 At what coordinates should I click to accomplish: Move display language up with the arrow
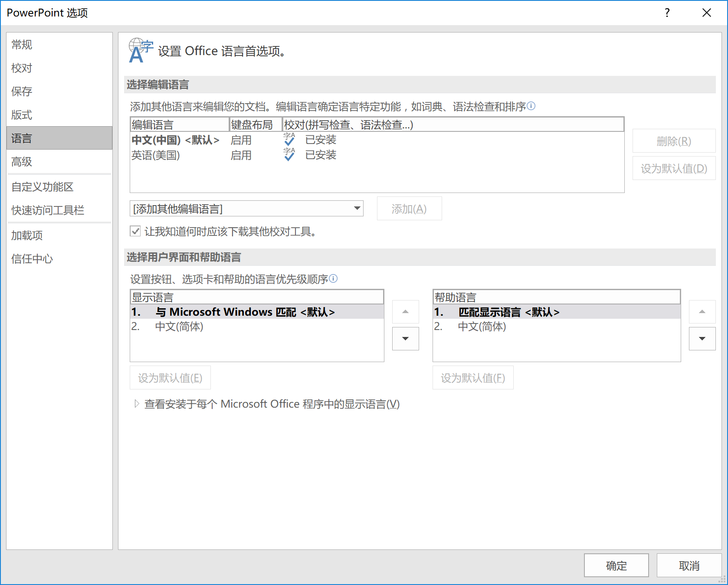coord(405,311)
